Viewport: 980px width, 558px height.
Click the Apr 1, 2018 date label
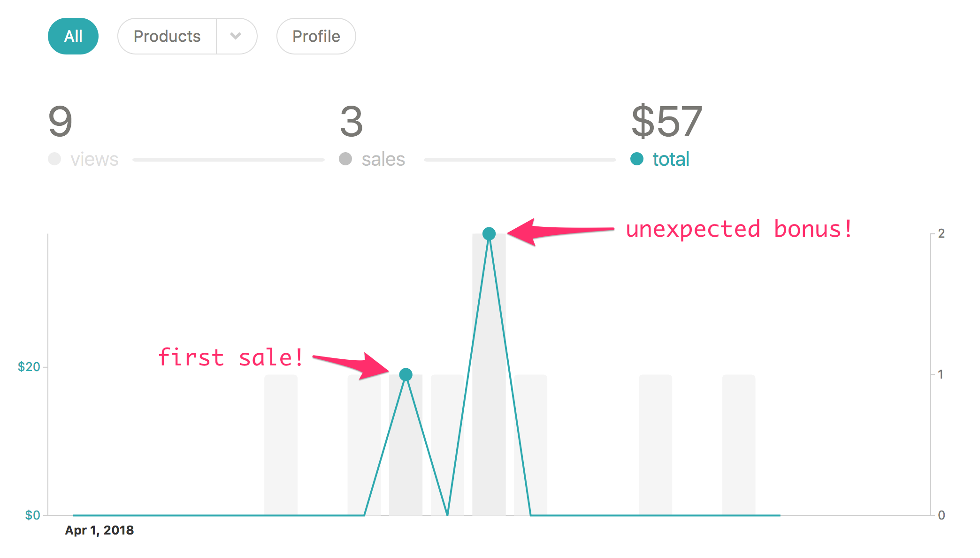tap(100, 530)
